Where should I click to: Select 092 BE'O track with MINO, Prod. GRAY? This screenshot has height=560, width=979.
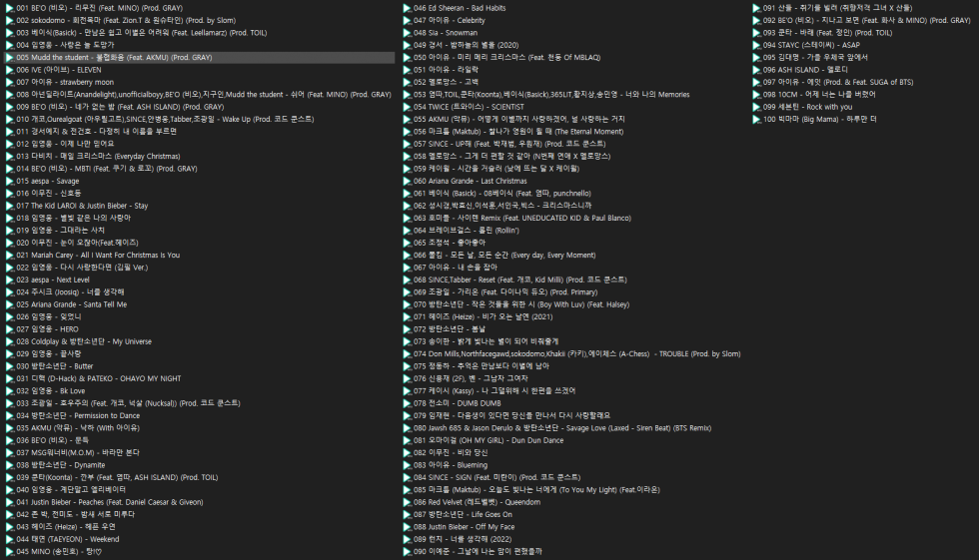coord(867,21)
